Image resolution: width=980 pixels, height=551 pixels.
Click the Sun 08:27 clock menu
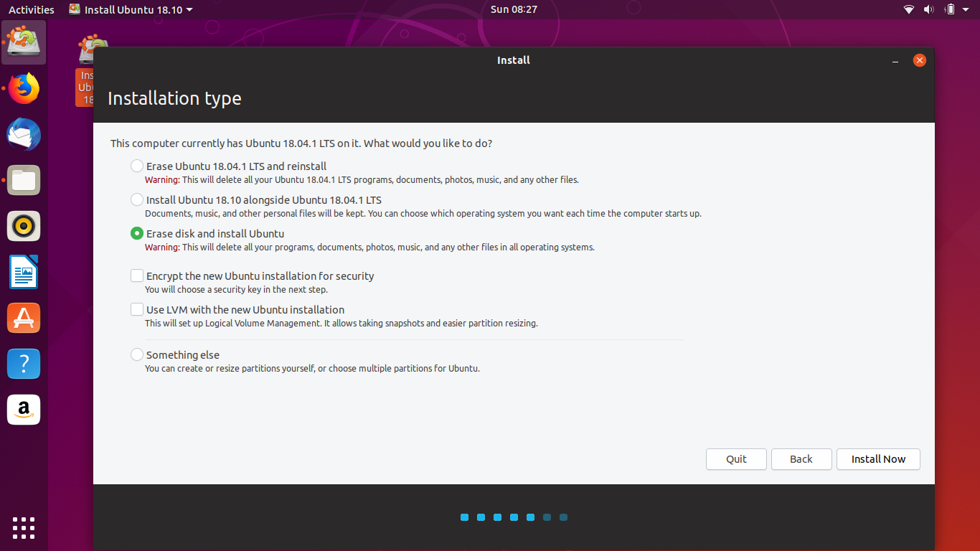513,9
